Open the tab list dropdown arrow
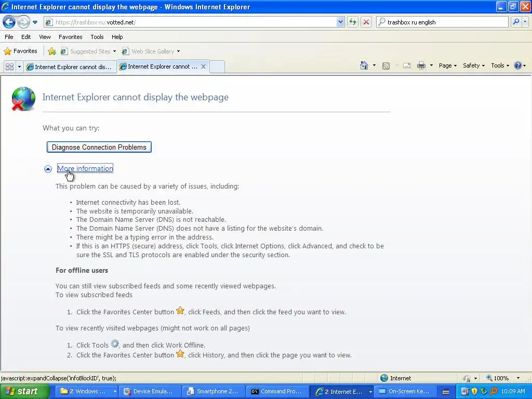Screen dimensions: 532x399 (x=19, y=67)
